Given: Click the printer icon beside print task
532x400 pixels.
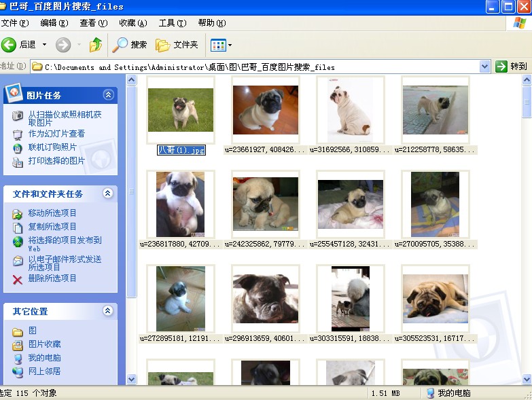Looking at the screenshot, I should 17,162.
